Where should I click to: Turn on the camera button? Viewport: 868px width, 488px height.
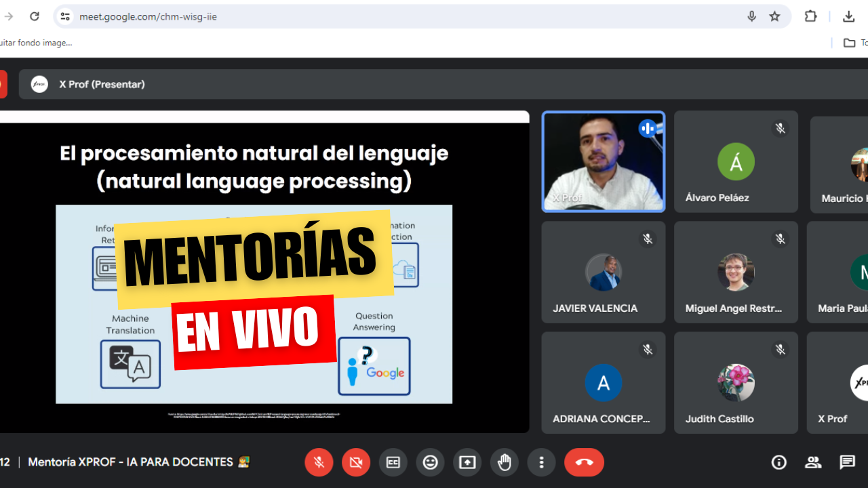pyautogui.click(x=355, y=462)
